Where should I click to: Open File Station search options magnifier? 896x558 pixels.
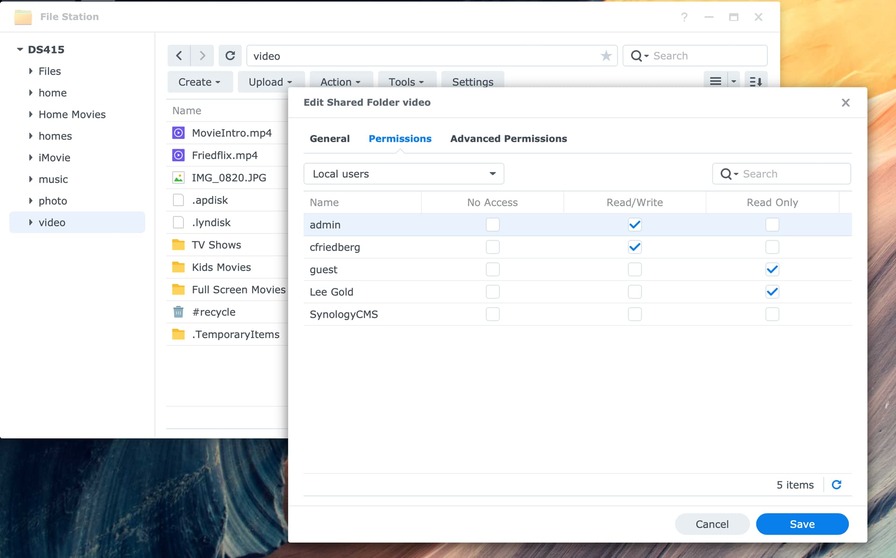pyautogui.click(x=639, y=55)
